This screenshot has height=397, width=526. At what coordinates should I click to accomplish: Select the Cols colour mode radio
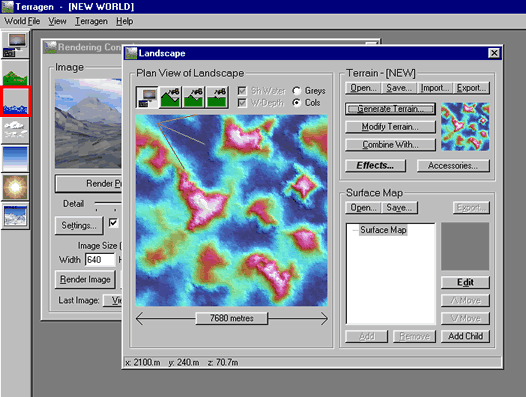[297, 103]
